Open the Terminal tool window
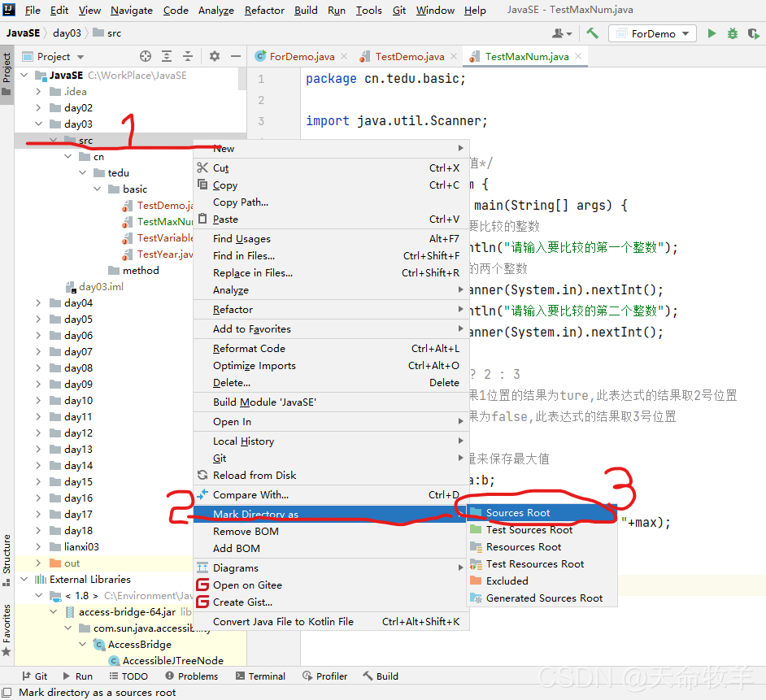 [x=260, y=676]
